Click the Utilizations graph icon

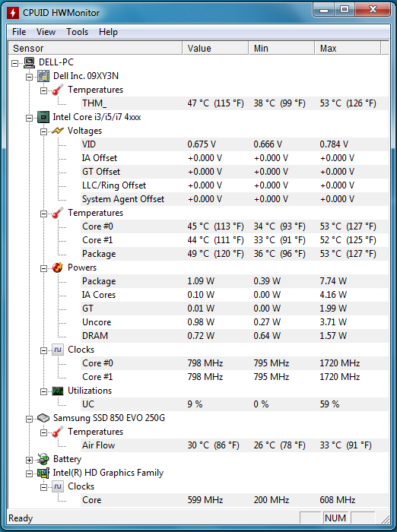pos(57,391)
